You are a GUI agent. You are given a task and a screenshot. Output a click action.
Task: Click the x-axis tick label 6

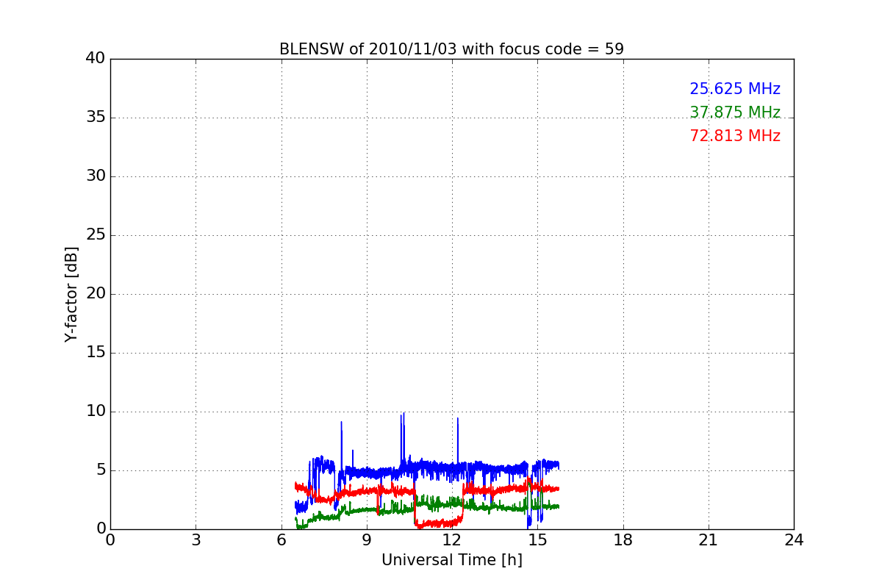282,539
